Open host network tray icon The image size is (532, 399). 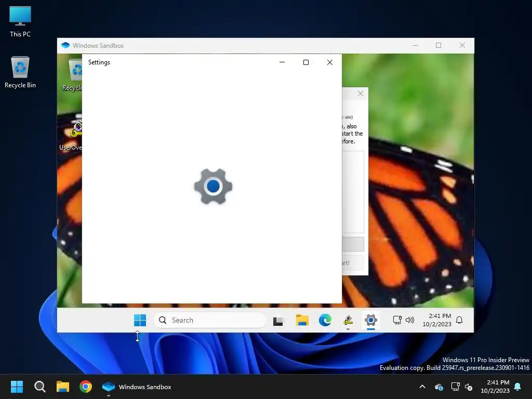(x=455, y=387)
